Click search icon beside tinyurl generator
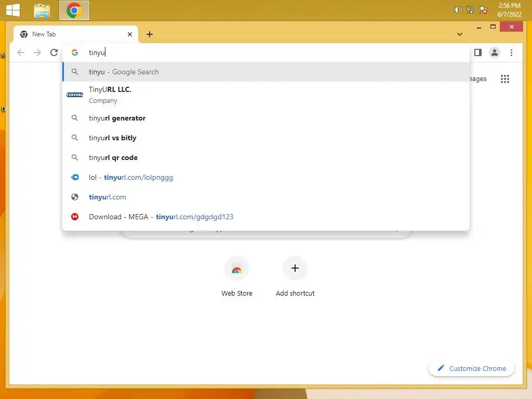The width and height of the screenshot is (532, 399). click(75, 118)
